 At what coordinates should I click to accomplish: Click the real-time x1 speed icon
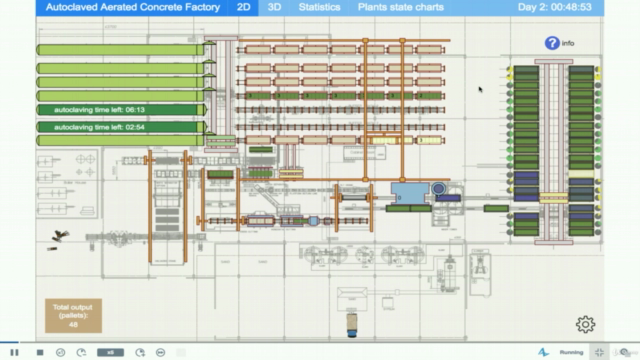[60, 352]
